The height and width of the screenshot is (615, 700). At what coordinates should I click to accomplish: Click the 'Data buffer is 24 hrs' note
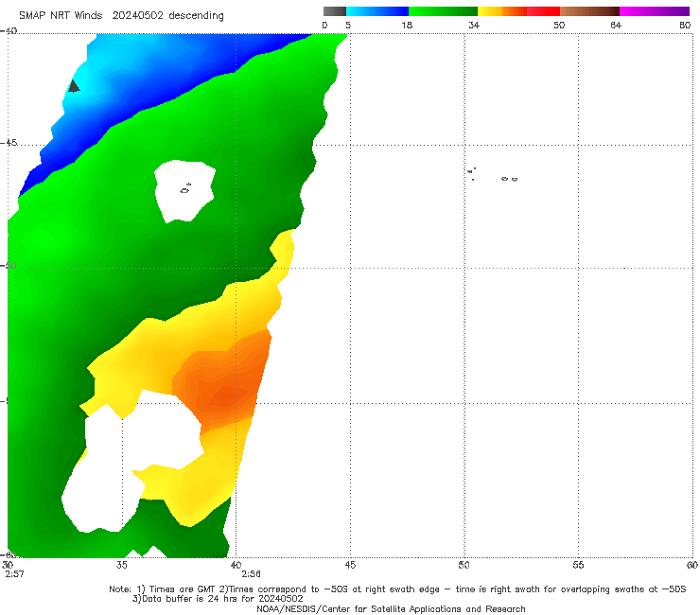[x=218, y=599]
